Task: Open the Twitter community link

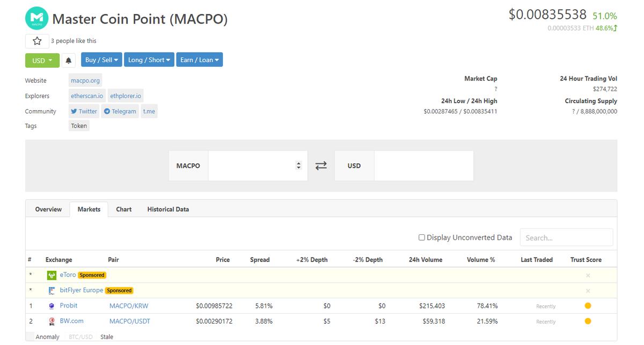Action: pyautogui.click(x=84, y=111)
